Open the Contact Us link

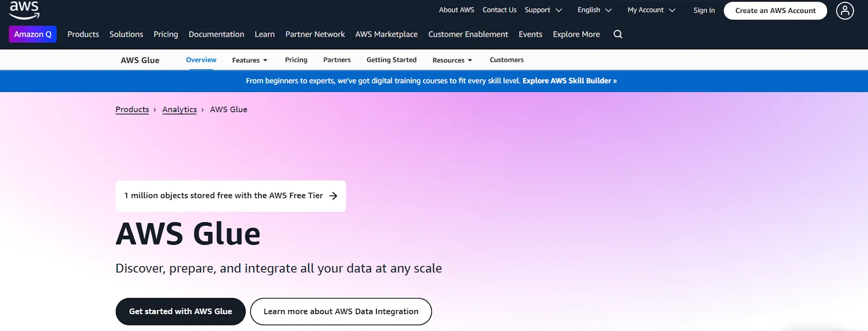tap(500, 10)
